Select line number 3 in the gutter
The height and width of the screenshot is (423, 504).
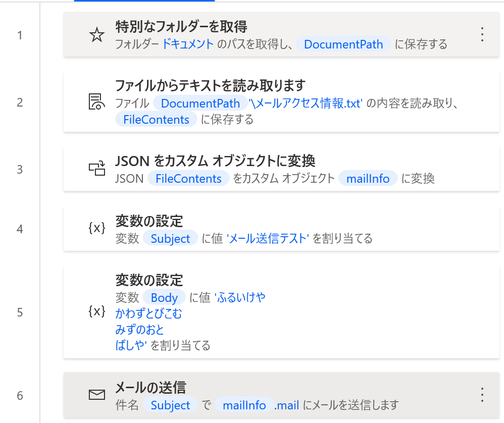pyautogui.click(x=20, y=169)
